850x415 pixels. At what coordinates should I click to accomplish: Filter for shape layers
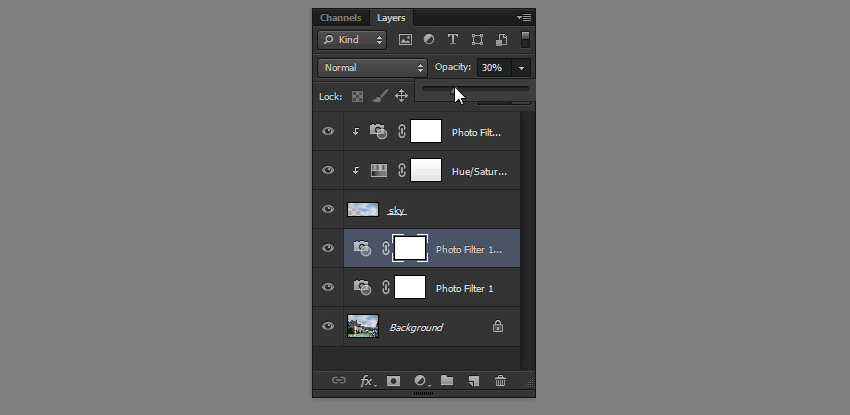pos(477,40)
